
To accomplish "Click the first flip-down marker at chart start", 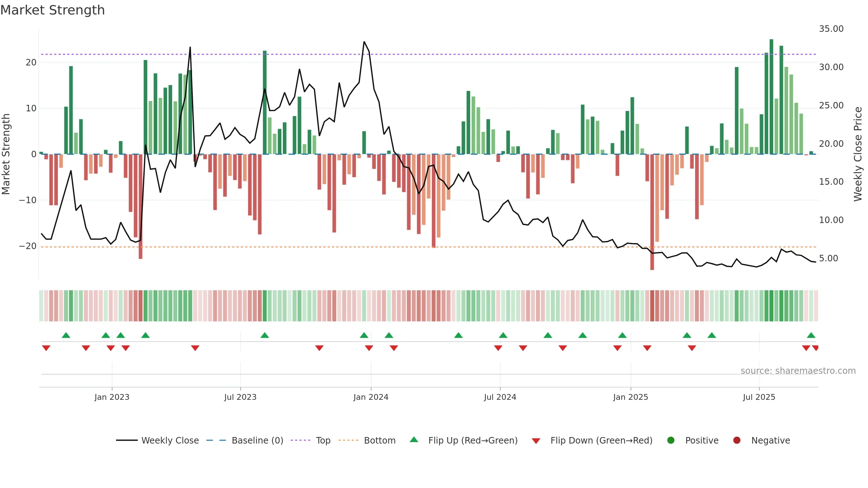I will pyautogui.click(x=46, y=348).
